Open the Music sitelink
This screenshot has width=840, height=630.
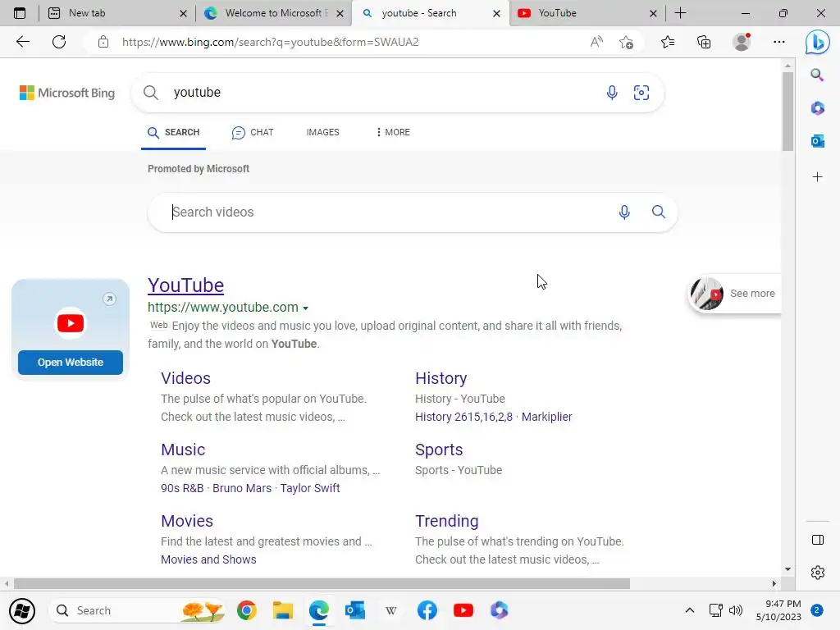tap(183, 450)
